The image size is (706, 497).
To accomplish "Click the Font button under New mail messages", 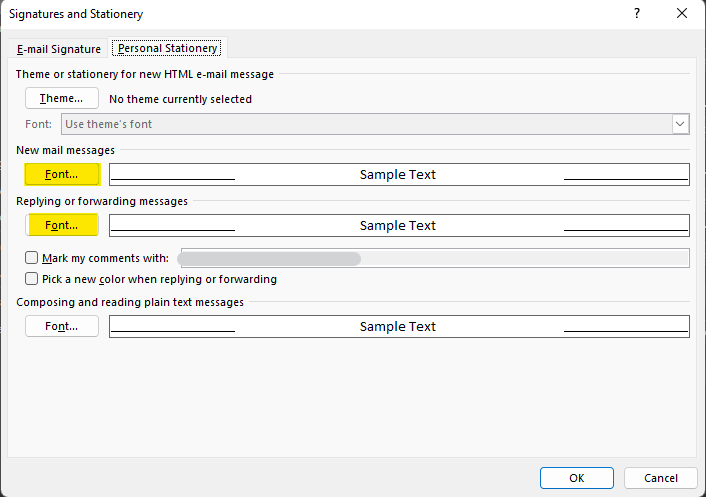I will (62, 174).
